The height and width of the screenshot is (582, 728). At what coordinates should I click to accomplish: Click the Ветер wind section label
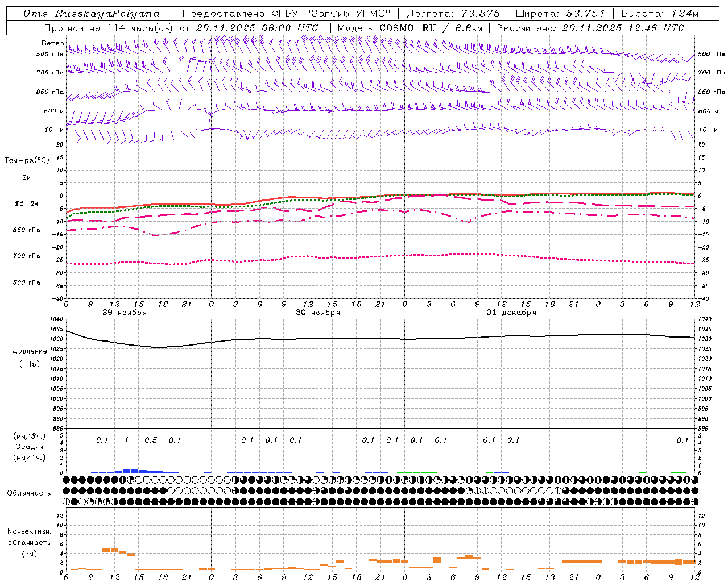click(53, 43)
